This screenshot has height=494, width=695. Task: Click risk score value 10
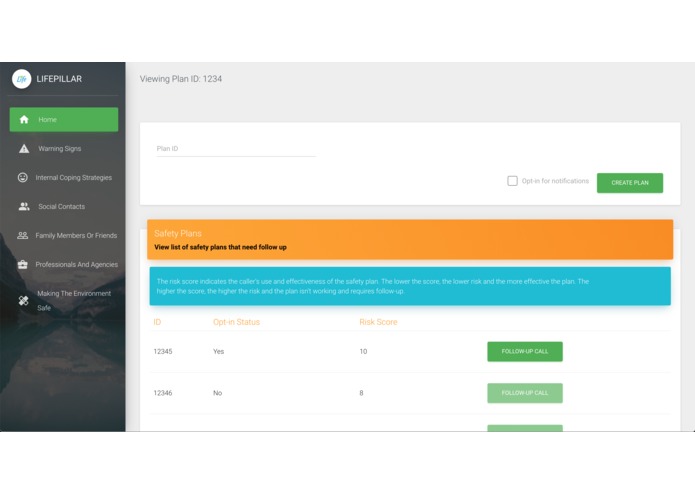(363, 351)
